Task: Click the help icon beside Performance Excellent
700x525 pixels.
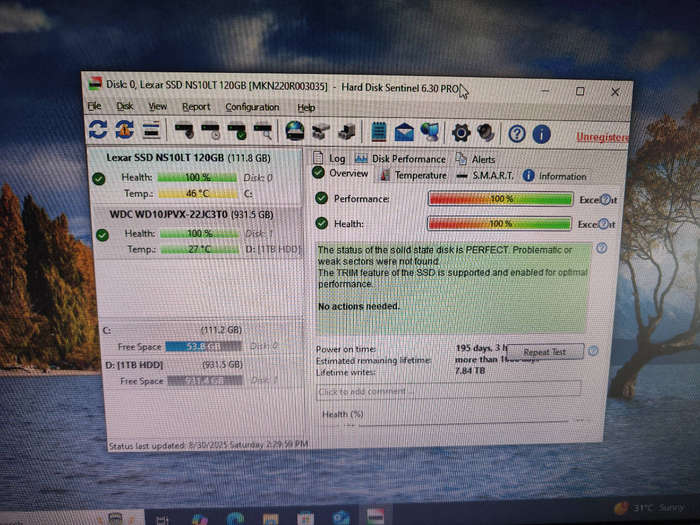Action: coord(604,200)
